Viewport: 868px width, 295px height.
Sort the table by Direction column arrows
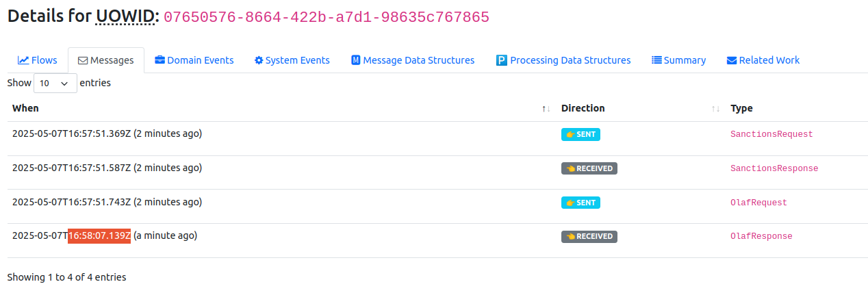click(x=715, y=109)
